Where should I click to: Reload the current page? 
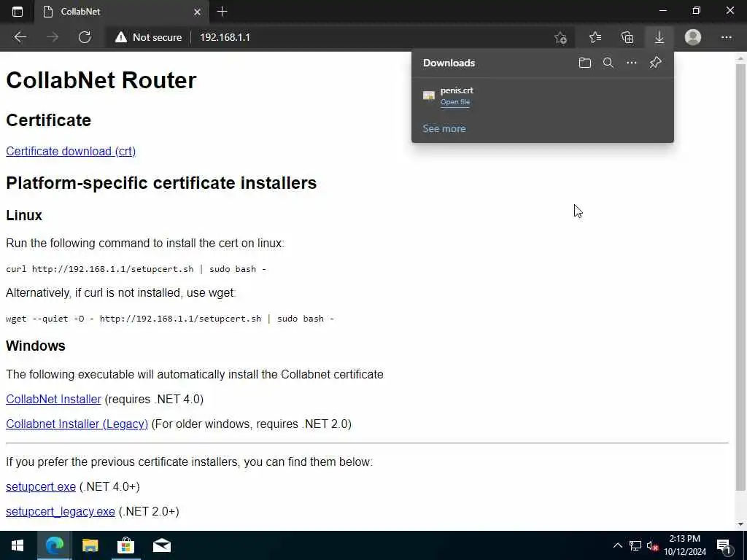85,37
